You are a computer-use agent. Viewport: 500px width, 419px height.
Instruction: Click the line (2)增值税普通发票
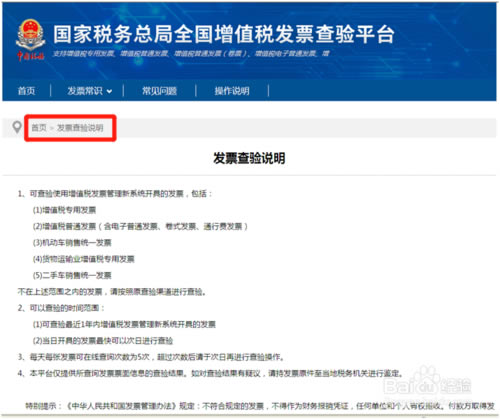point(140,226)
